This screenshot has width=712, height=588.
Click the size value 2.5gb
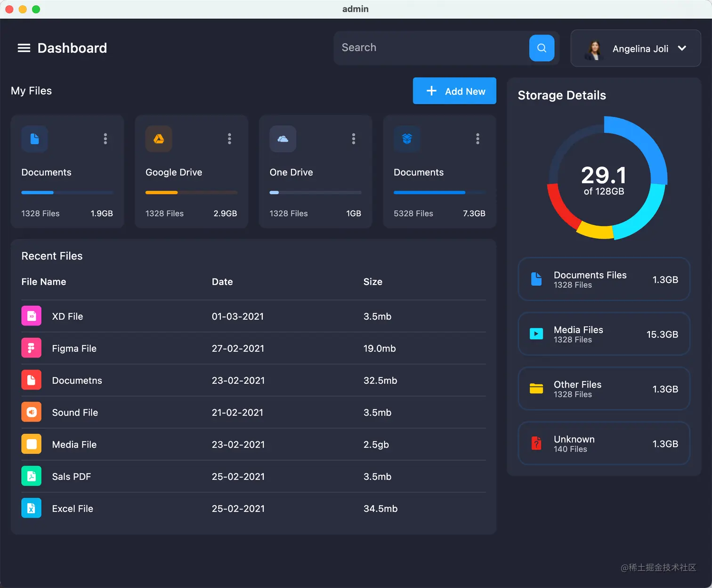376,445
